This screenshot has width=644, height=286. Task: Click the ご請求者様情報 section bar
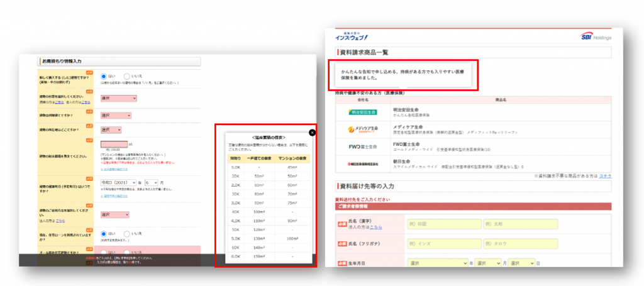click(x=473, y=206)
